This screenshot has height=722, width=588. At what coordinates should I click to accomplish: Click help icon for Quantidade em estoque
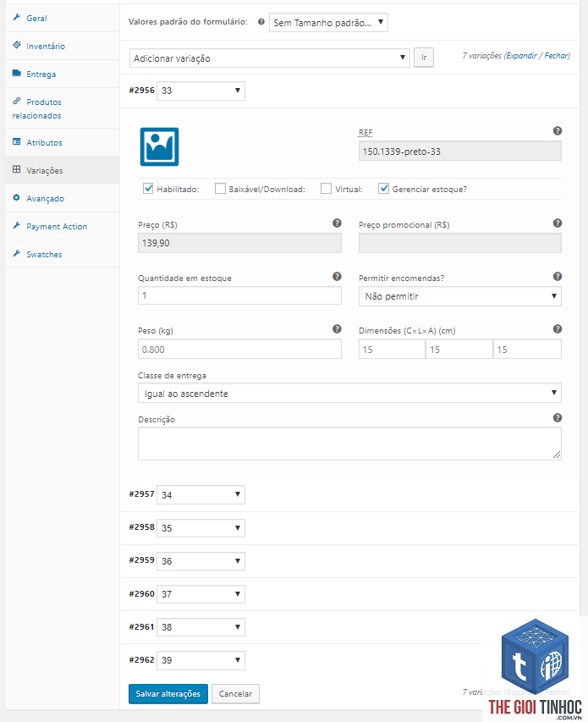coord(337,276)
